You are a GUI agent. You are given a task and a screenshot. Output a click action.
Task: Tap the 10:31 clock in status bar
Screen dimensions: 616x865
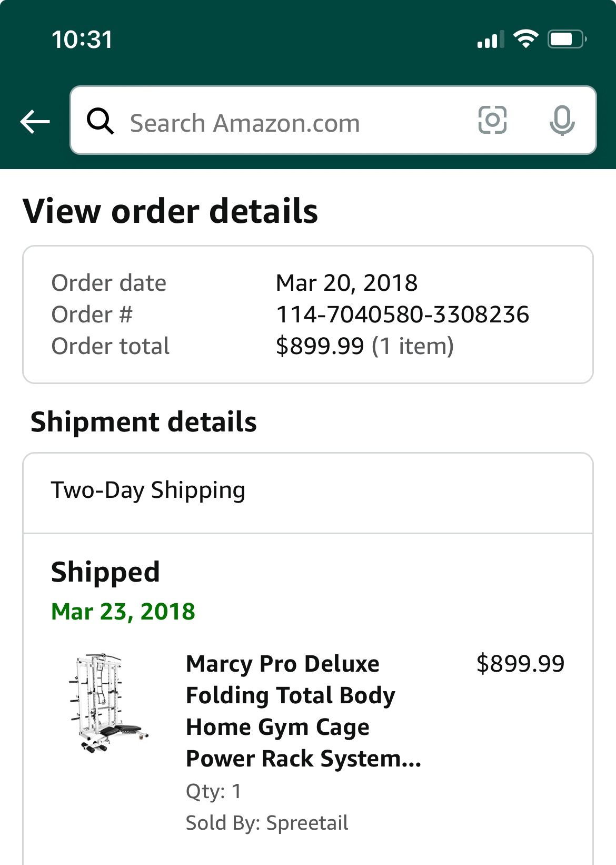click(82, 40)
